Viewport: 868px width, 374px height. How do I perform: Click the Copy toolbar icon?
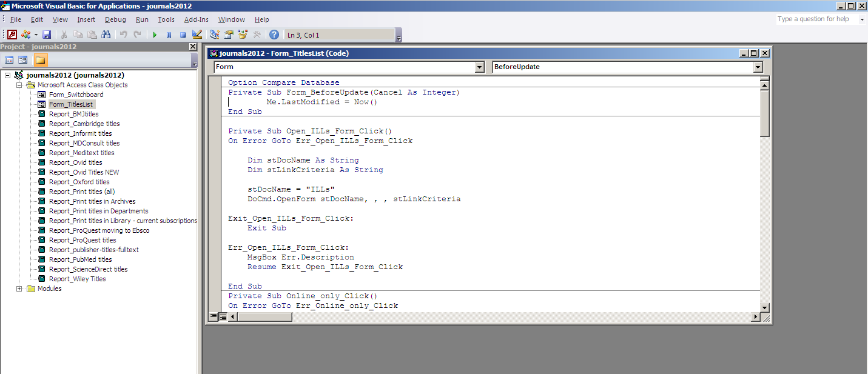pyautogui.click(x=78, y=35)
